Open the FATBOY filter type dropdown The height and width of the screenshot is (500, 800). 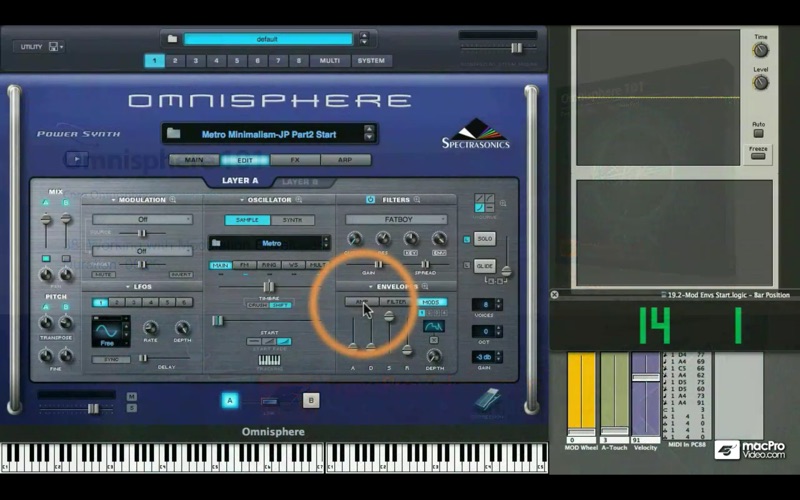tap(396, 219)
